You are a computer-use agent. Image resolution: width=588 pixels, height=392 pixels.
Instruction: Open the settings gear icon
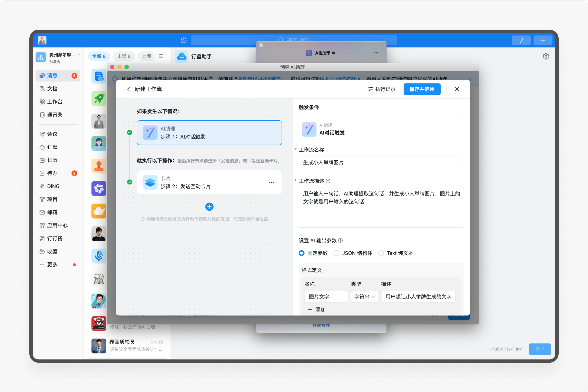546,56
